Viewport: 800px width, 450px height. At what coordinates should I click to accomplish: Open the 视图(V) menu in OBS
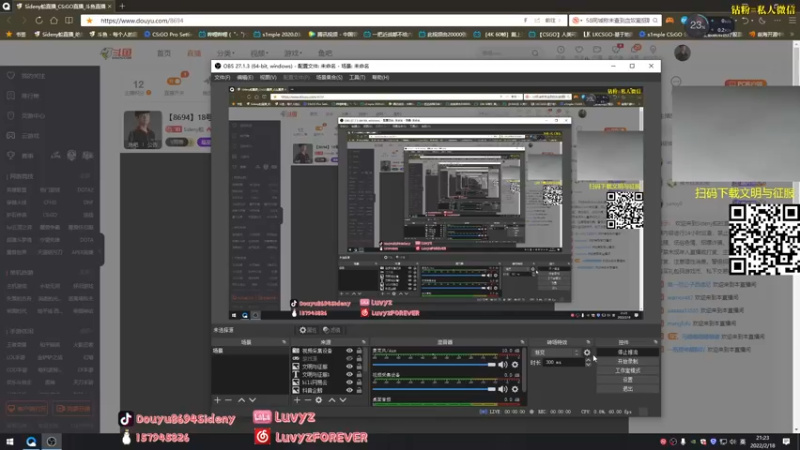click(x=268, y=78)
